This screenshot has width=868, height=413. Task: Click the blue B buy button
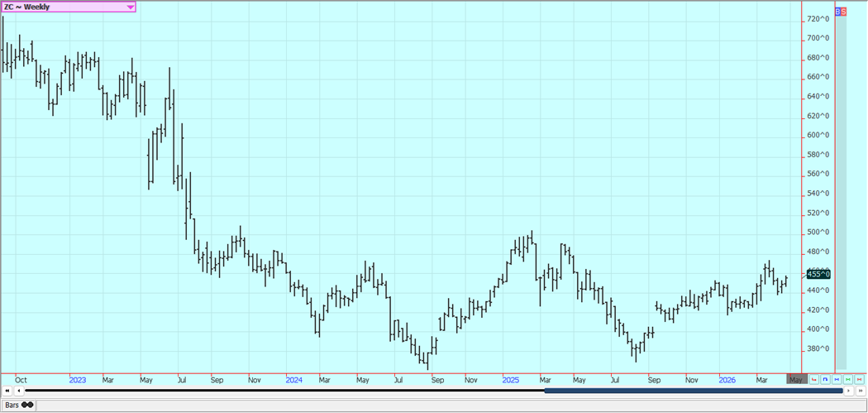pyautogui.click(x=837, y=12)
